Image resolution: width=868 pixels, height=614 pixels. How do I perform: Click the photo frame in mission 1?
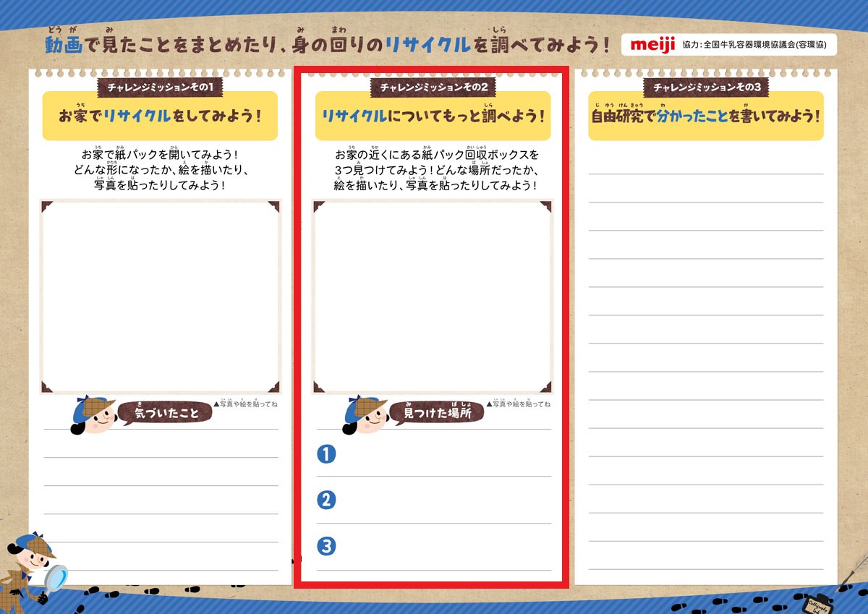coord(160,297)
